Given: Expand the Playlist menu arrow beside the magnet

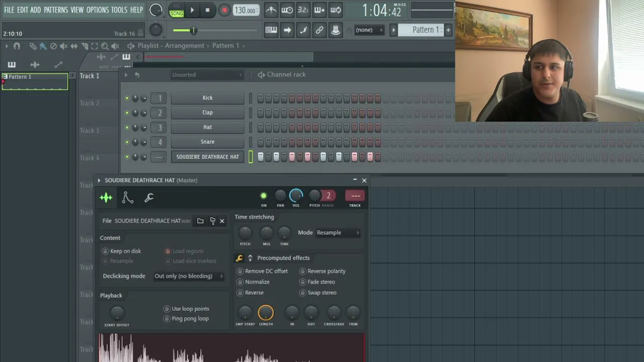Looking at the screenshot, I should pos(7,46).
